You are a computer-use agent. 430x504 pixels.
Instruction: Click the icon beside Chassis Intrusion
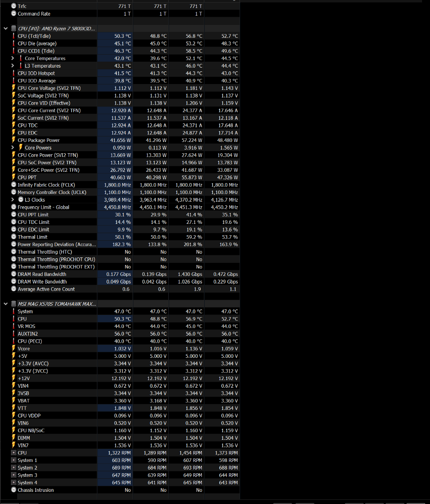tap(14, 490)
